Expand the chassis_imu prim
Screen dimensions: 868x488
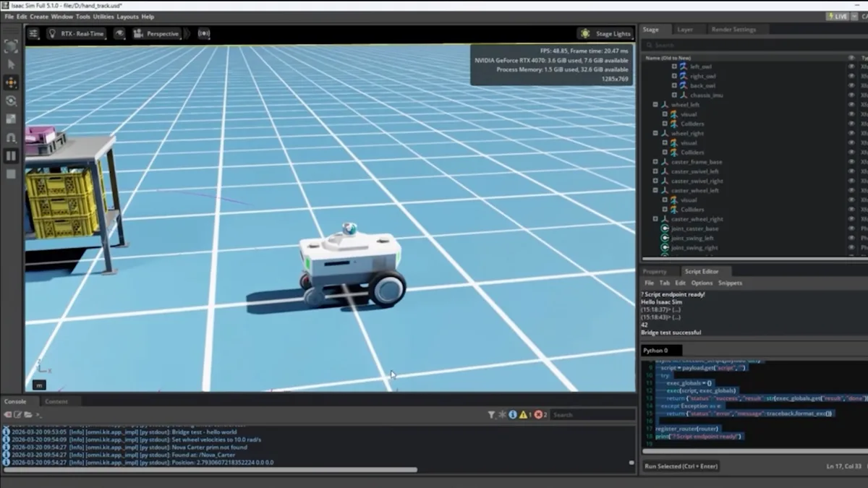click(674, 95)
